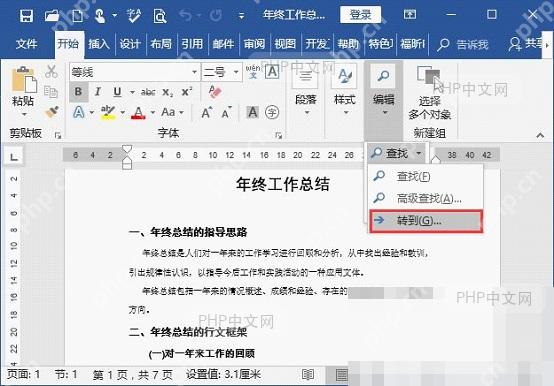Click the yellow text highlight color button

[x=108, y=113]
